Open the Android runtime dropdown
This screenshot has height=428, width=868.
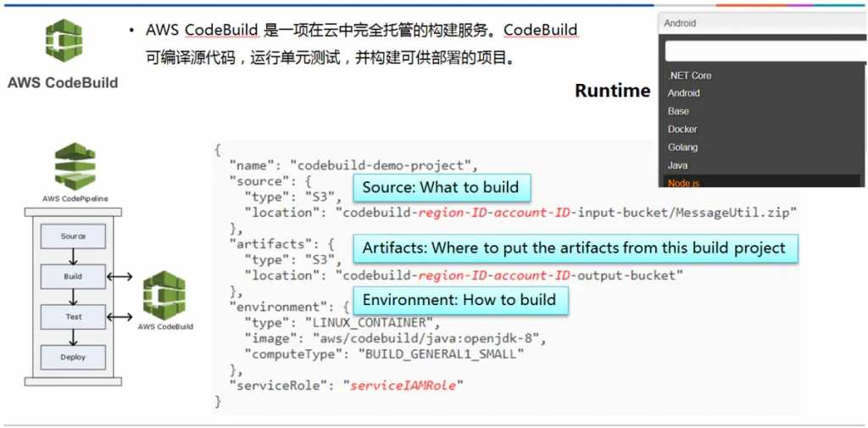(763, 23)
